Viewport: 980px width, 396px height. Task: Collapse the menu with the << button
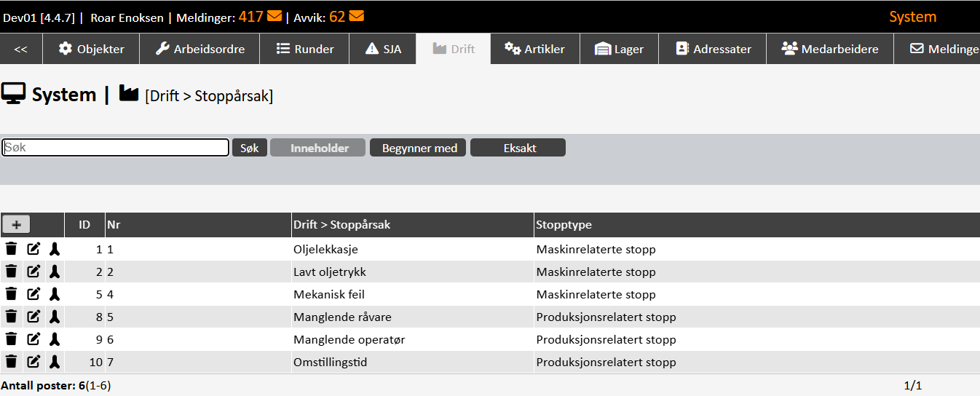tap(21, 49)
